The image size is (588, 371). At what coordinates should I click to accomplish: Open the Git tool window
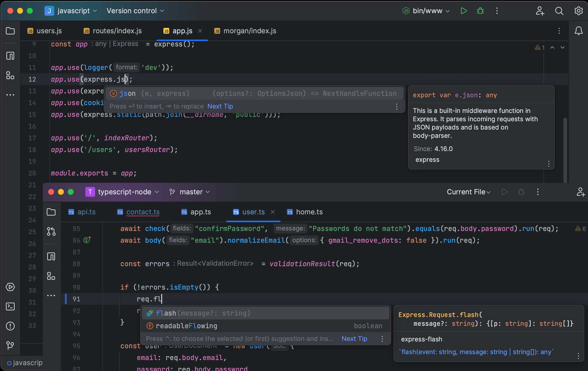click(x=10, y=346)
